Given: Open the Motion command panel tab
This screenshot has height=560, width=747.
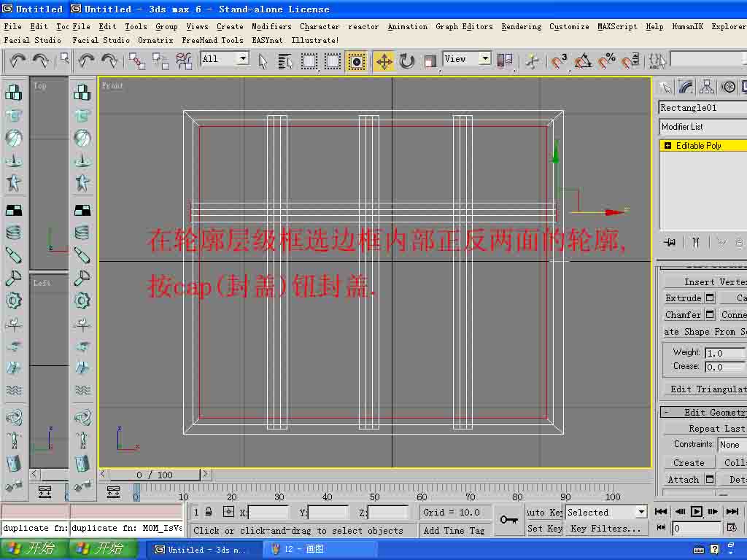Looking at the screenshot, I should 728,87.
